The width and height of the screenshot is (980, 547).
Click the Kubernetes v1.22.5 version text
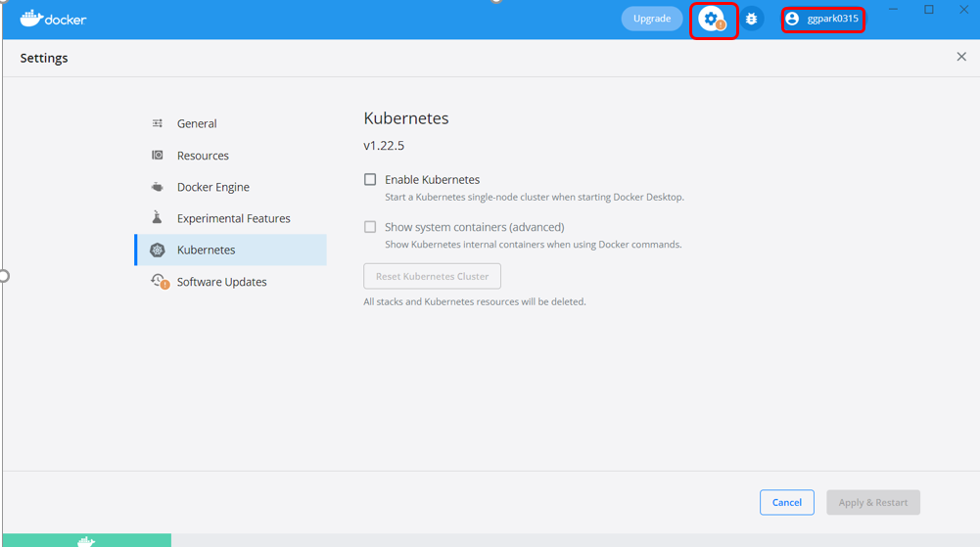coord(384,146)
